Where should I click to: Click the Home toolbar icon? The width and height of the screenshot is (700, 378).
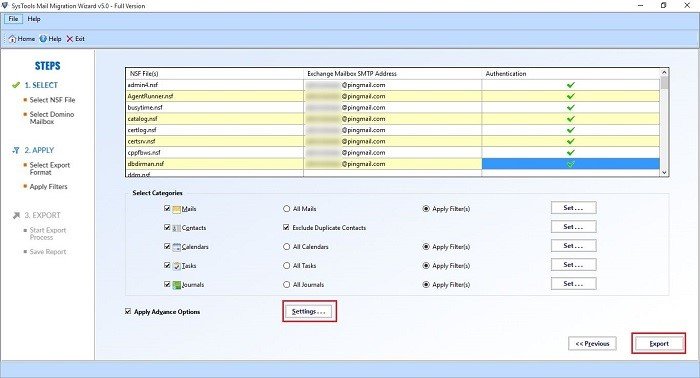(x=12, y=39)
